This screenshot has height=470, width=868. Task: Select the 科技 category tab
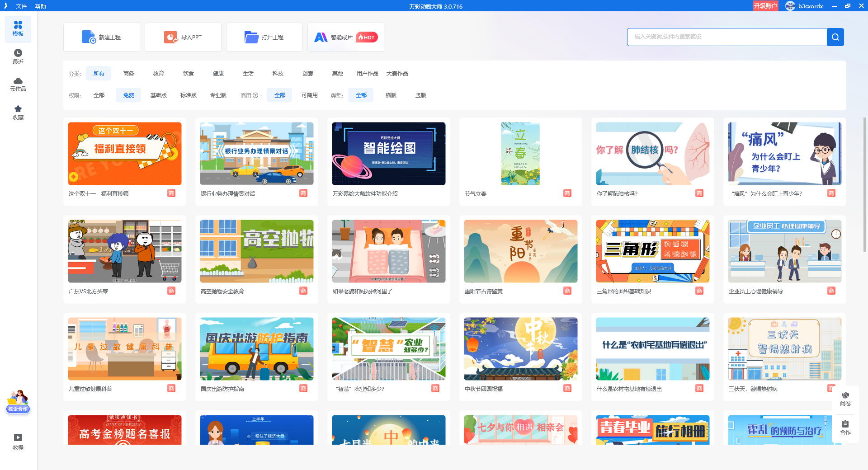[278, 74]
